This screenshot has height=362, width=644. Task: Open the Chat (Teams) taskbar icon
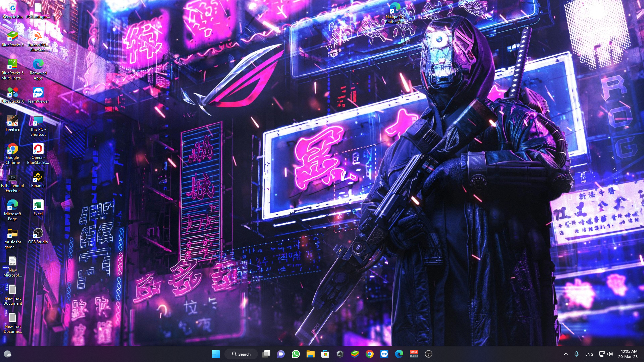(x=281, y=354)
